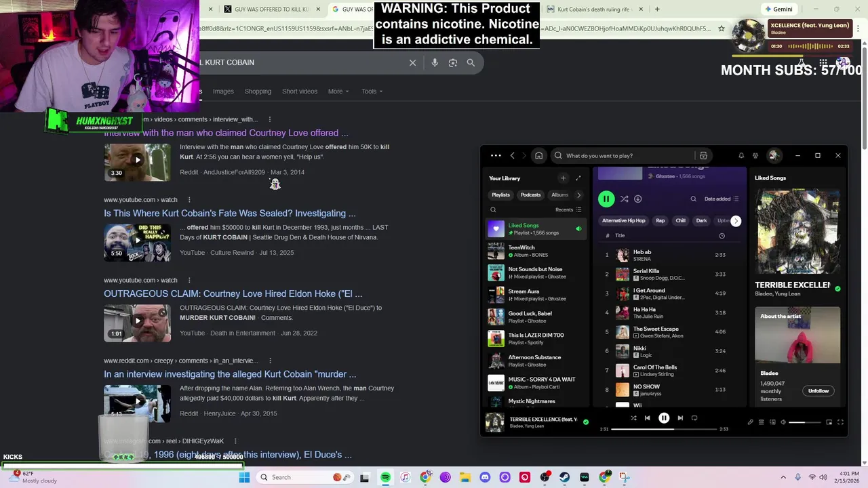Search by image with Google Lens
This screenshot has height=488, width=868.
pyautogui.click(x=452, y=62)
